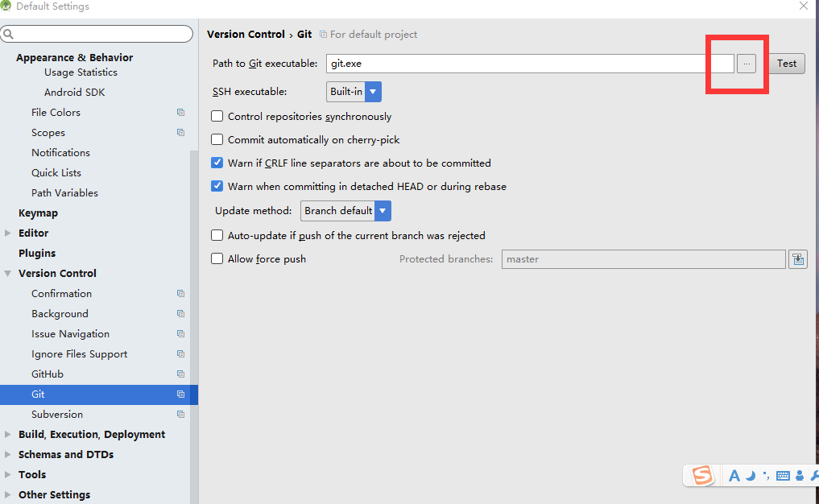This screenshot has width=819, height=504.
Task: Go to File Colors settings
Action: click(x=56, y=112)
